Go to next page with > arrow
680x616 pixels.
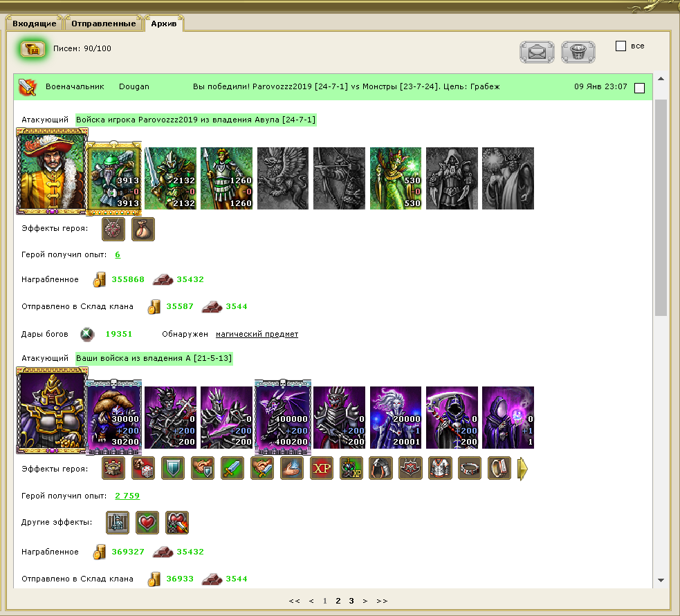[365, 601]
